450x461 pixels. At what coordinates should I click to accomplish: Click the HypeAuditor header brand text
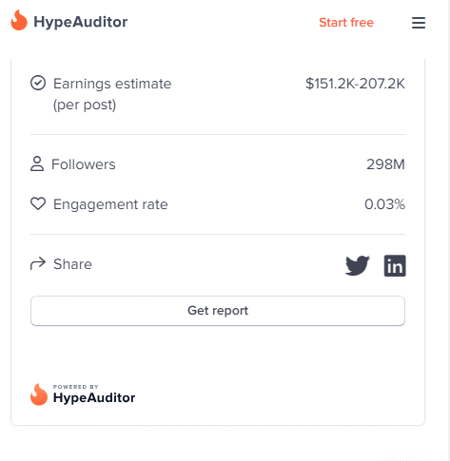click(x=81, y=22)
